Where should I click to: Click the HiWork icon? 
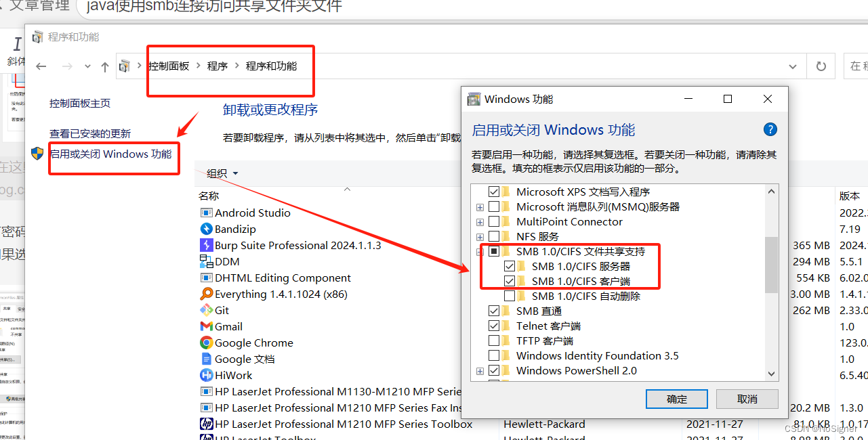[206, 375]
